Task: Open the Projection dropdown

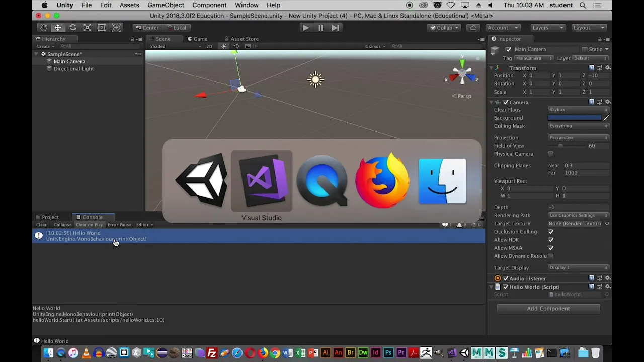Action: tap(579, 138)
